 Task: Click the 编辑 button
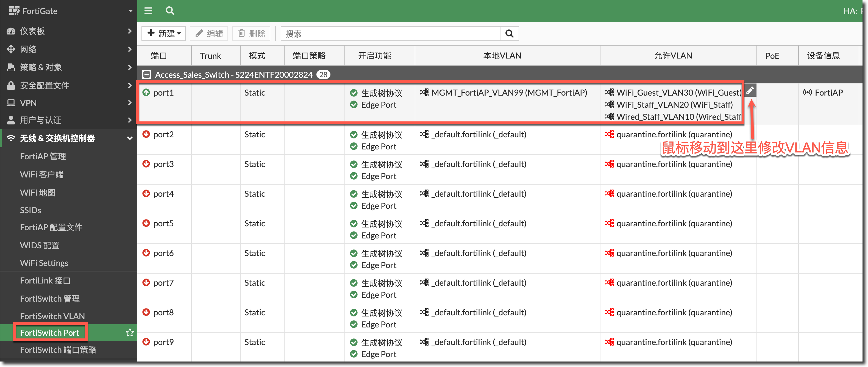pyautogui.click(x=209, y=34)
